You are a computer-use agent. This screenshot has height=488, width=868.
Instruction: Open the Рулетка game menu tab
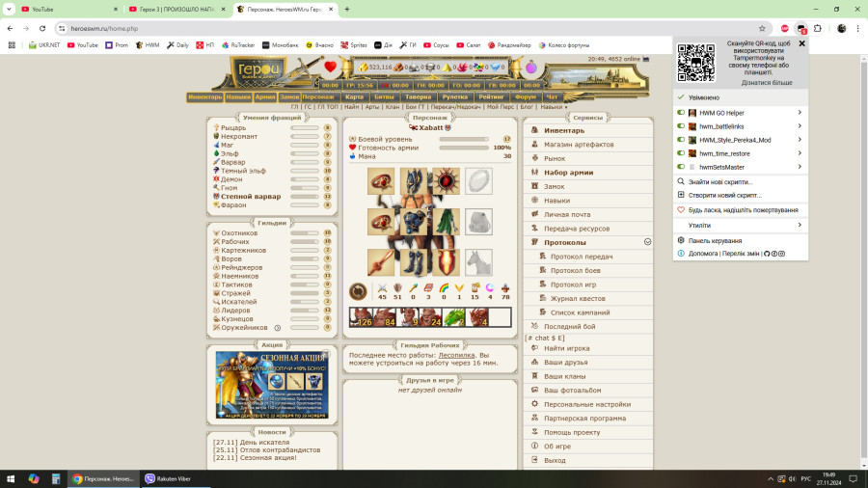click(455, 97)
